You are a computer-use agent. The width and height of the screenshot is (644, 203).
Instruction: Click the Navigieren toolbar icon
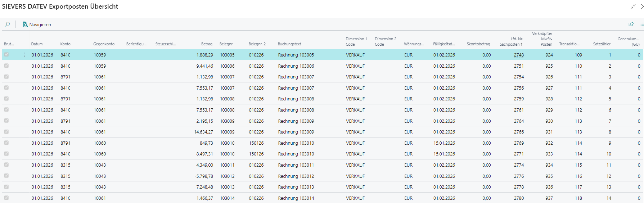(25, 24)
